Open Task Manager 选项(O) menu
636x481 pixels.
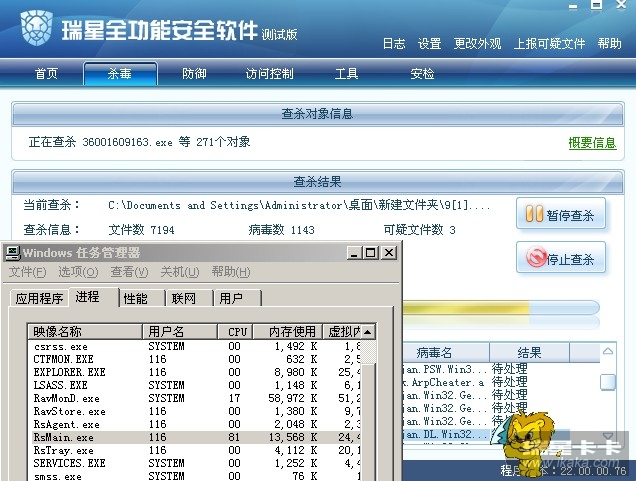tap(78, 272)
